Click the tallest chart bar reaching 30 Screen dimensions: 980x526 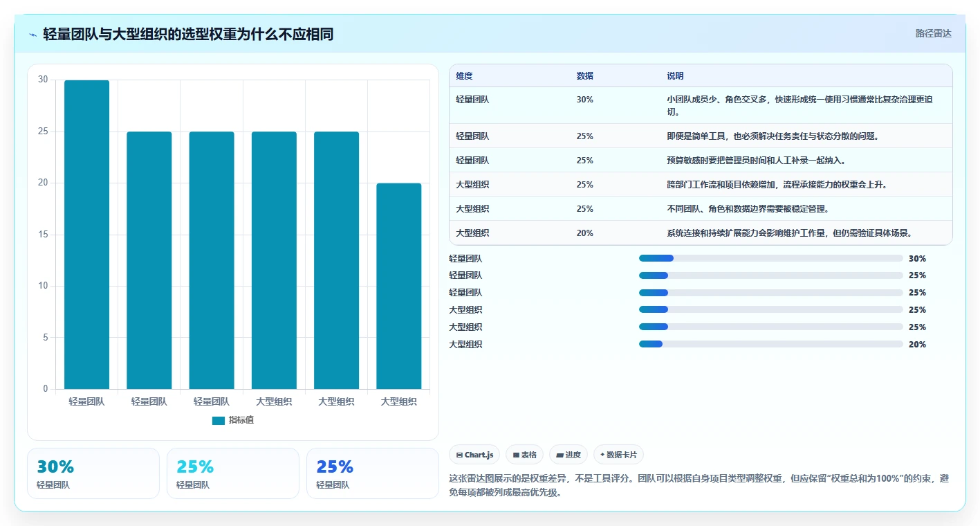[87, 235]
